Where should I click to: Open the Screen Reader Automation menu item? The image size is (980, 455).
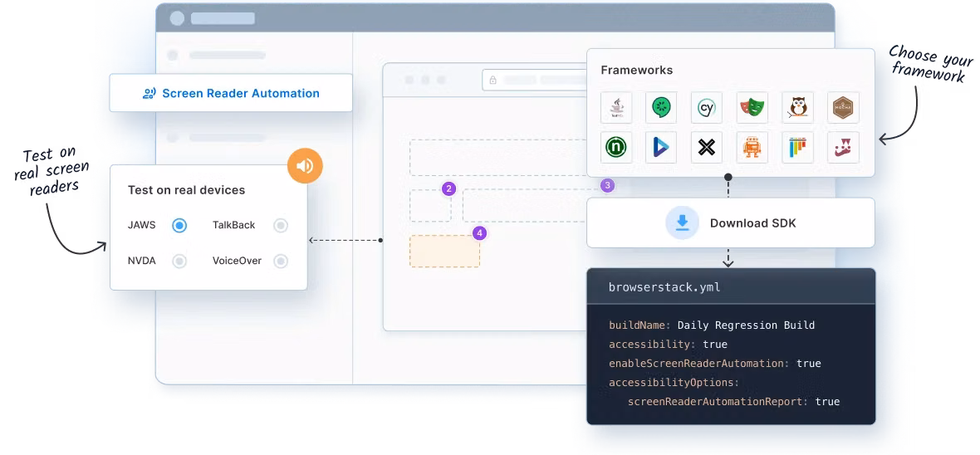click(231, 93)
